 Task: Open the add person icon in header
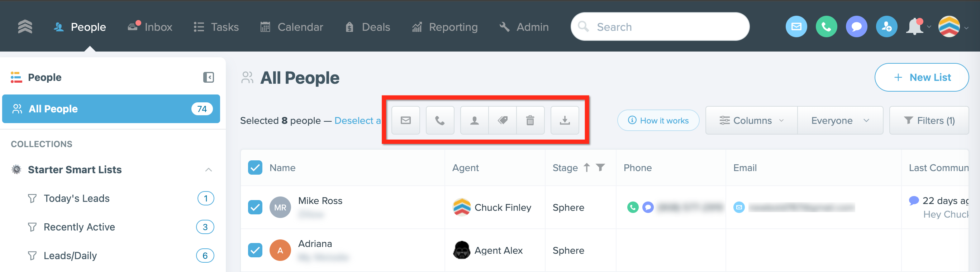tap(886, 26)
